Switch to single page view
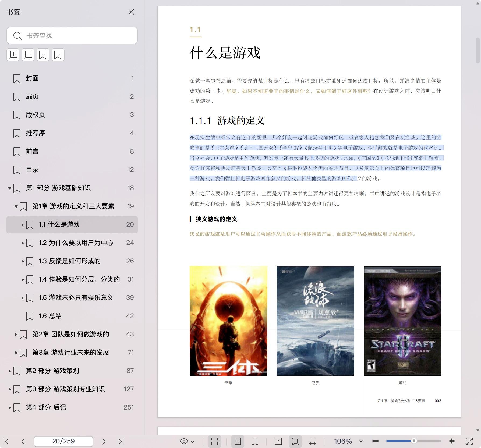Image resolution: width=481 pixels, height=448 pixels. [238, 441]
